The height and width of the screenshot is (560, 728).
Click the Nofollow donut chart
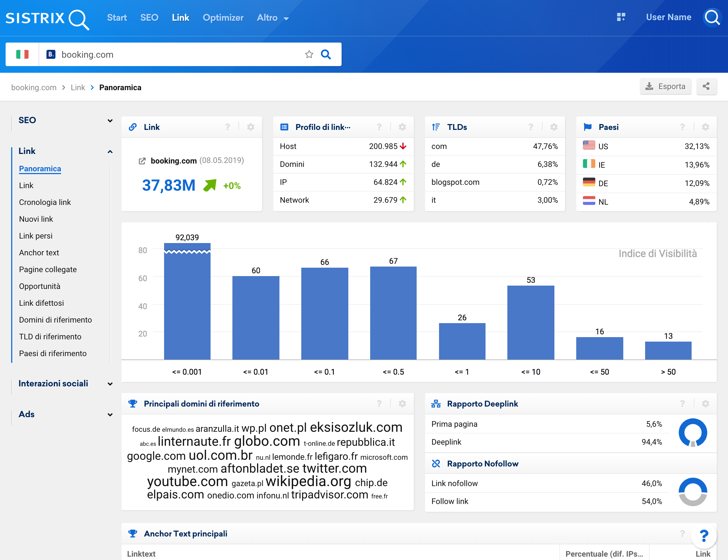point(693,492)
